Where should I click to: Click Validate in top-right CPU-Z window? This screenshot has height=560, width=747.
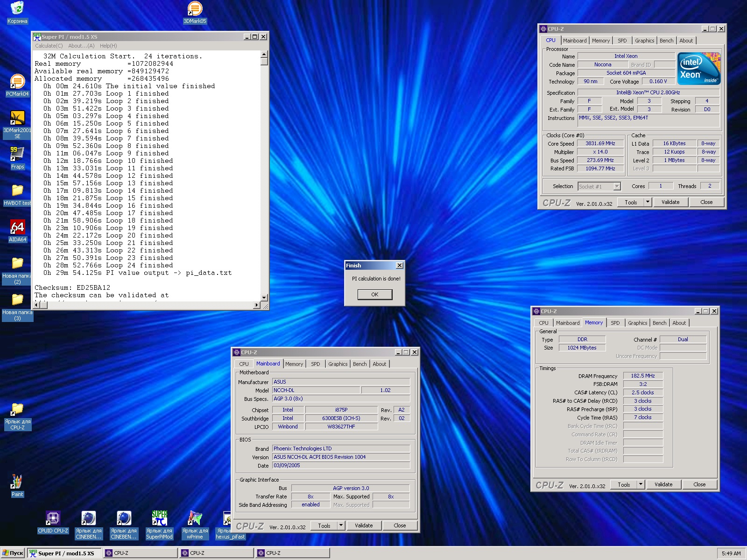[x=670, y=202]
